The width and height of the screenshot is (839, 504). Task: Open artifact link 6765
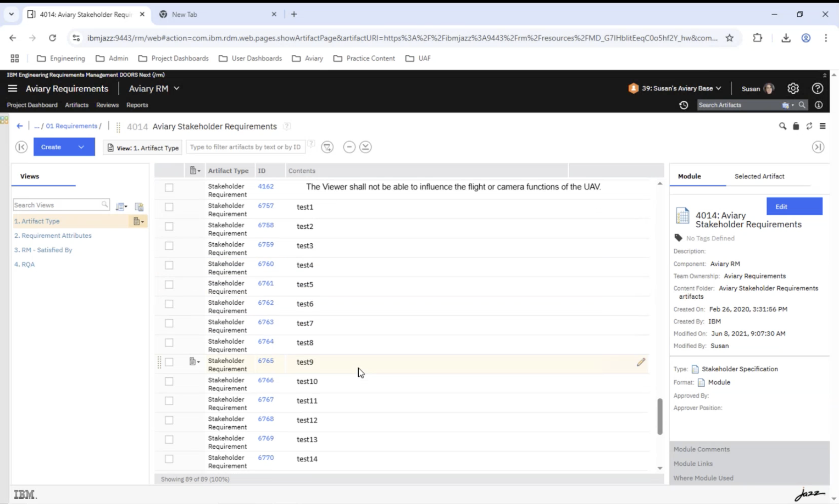[265, 361]
